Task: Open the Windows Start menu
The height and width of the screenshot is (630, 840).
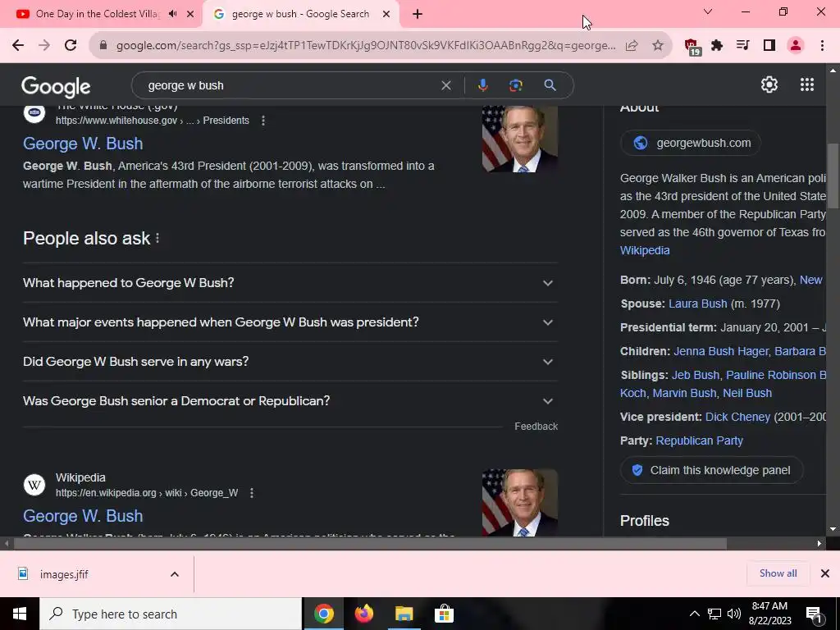Action: (x=20, y=614)
